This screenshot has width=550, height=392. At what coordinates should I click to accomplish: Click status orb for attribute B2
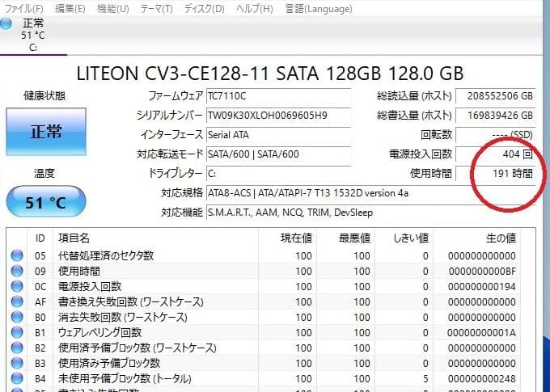(17, 348)
